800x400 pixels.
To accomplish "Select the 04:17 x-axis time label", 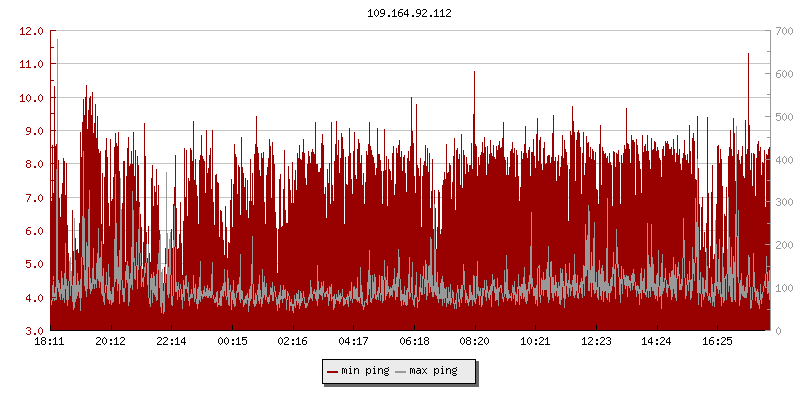I will pyautogui.click(x=353, y=342).
